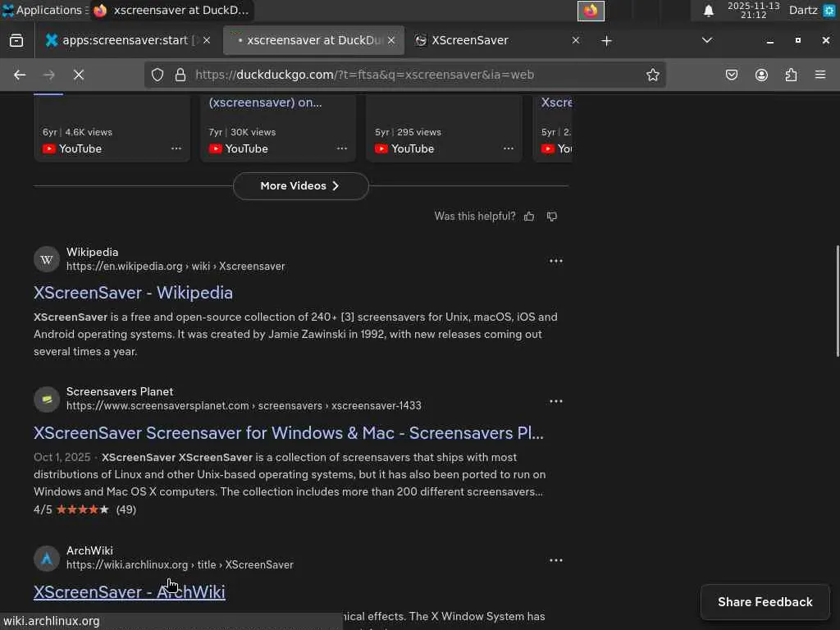Open the tracking protection shield icon
Viewport: 840px width, 630px height.
pyautogui.click(x=157, y=75)
